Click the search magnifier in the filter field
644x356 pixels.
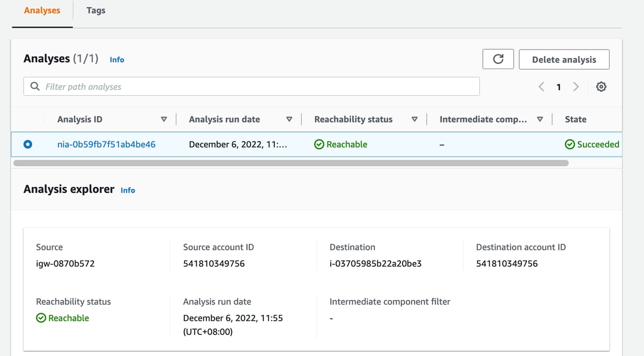pyautogui.click(x=34, y=86)
